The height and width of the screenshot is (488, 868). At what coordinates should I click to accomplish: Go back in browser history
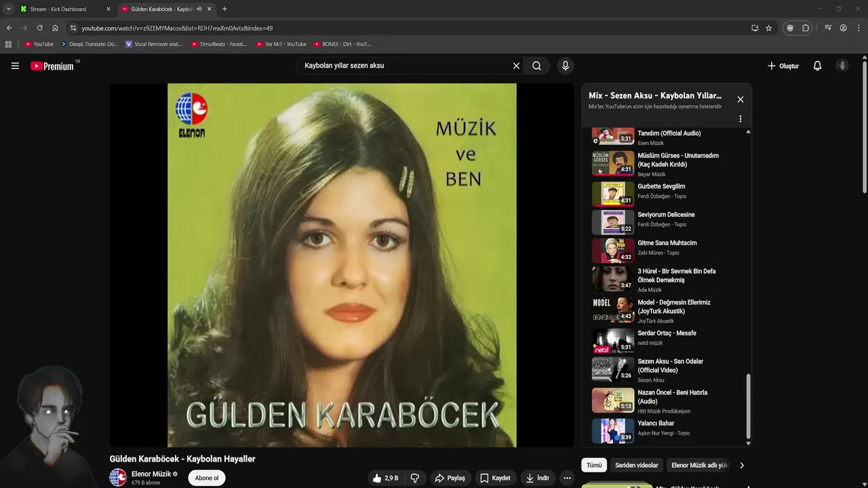click(x=9, y=28)
